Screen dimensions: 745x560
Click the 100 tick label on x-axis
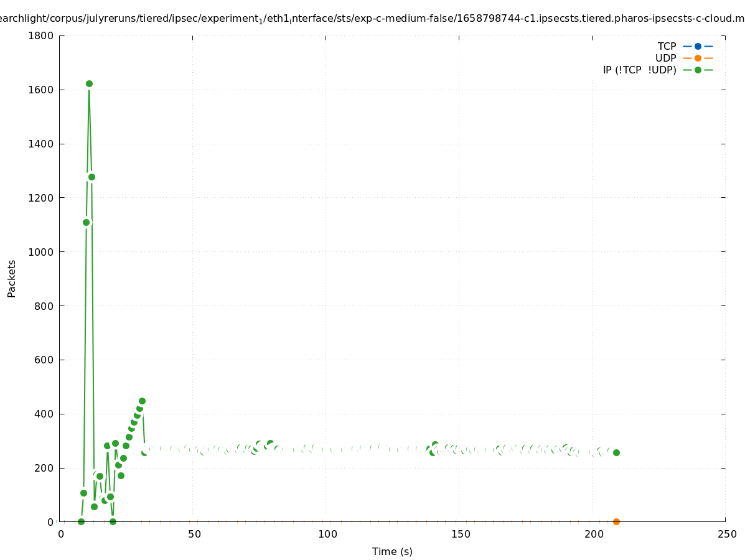[x=327, y=534]
